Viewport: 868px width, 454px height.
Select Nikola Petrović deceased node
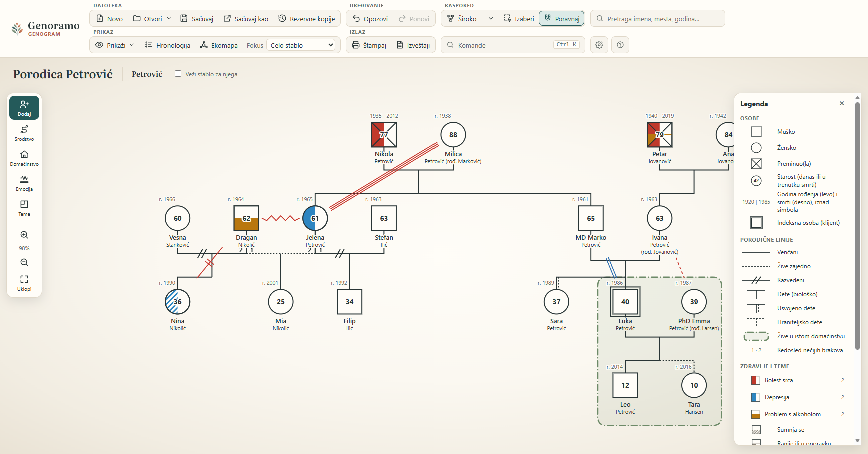pos(384,135)
